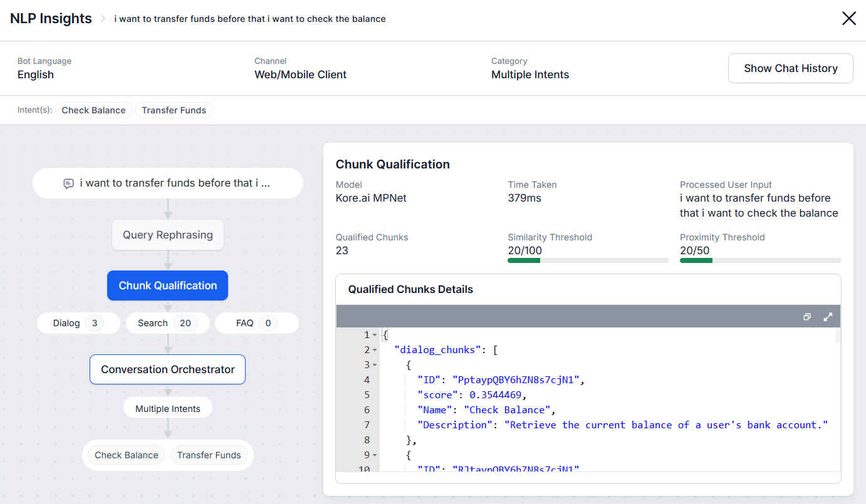The width and height of the screenshot is (866, 504).
Task: Copy the Qualified Chunks JSON
Action: [807, 317]
